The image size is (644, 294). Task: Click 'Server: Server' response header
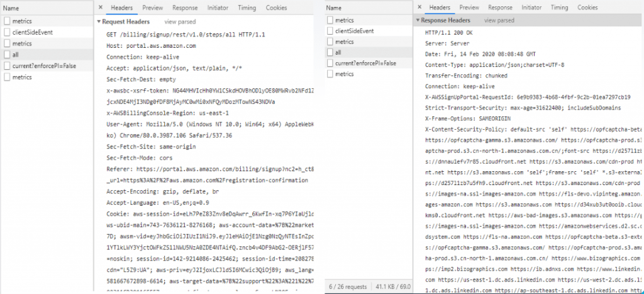(447, 43)
